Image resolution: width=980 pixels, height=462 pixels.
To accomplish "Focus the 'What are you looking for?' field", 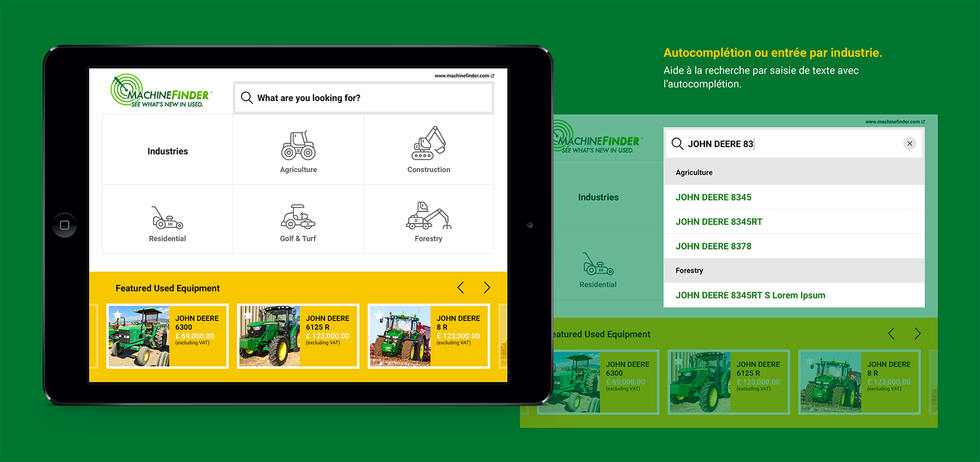I will [363, 98].
